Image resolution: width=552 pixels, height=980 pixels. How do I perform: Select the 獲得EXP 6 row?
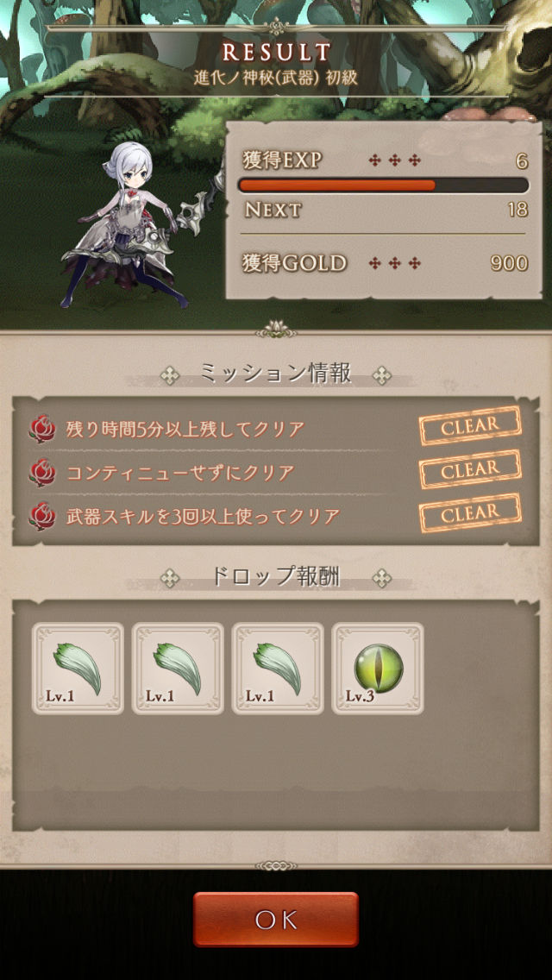pyautogui.click(x=385, y=160)
